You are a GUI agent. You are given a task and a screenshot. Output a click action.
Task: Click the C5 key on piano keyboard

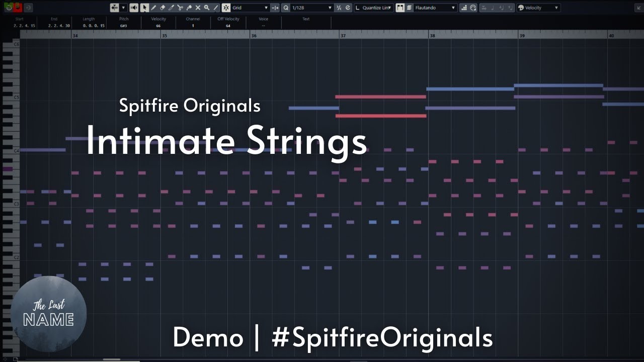coord(11,98)
